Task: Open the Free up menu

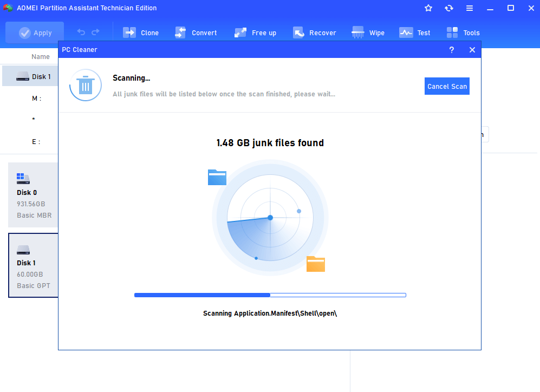Action: tap(255, 32)
